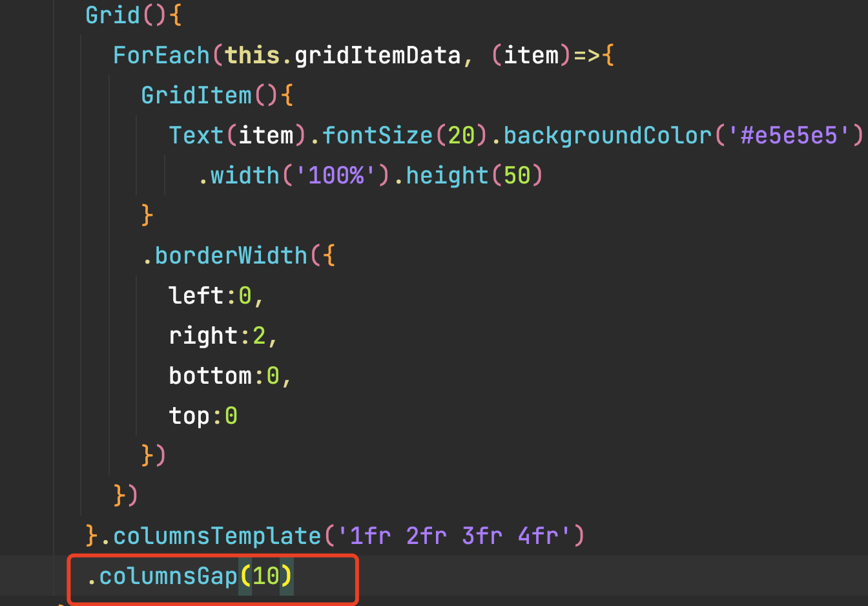The height and width of the screenshot is (606, 868).
Task: Click the bottom property line
Action: coord(231,375)
